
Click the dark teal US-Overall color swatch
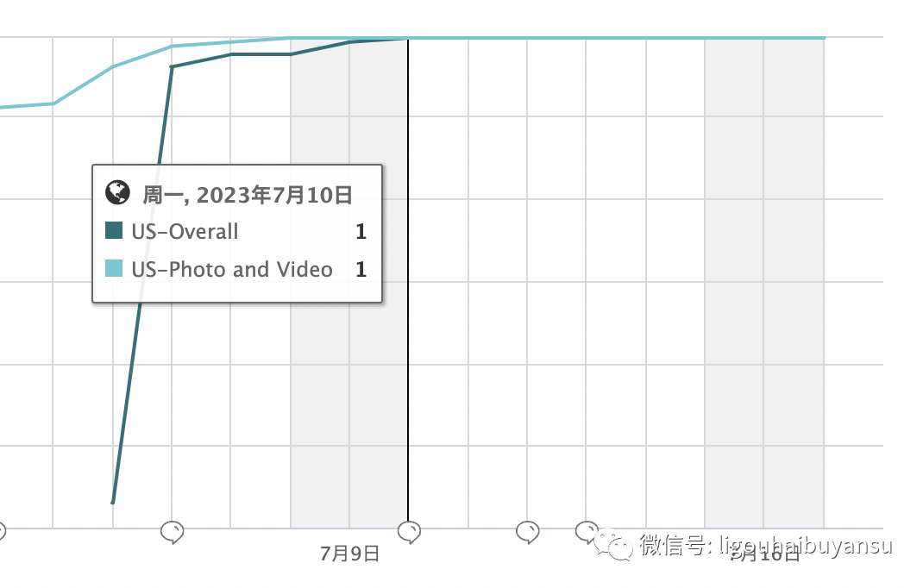pyautogui.click(x=114, y=230)
